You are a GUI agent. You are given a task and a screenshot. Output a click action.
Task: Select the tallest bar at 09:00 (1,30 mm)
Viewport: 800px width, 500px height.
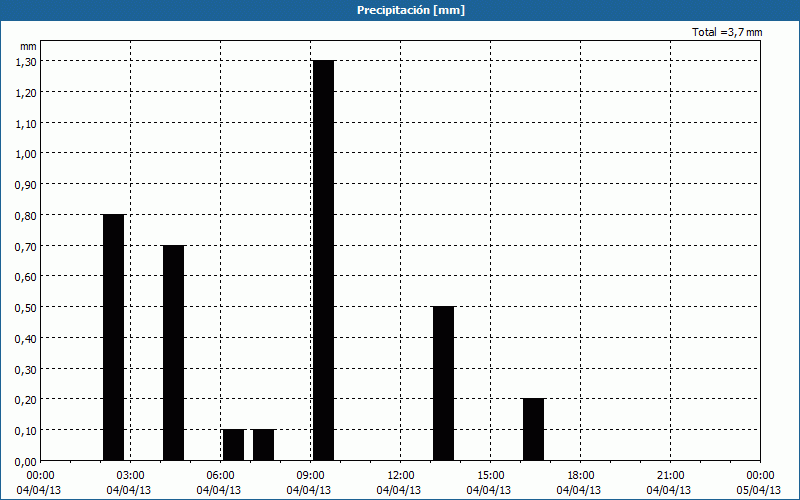[x=323, y=260]
